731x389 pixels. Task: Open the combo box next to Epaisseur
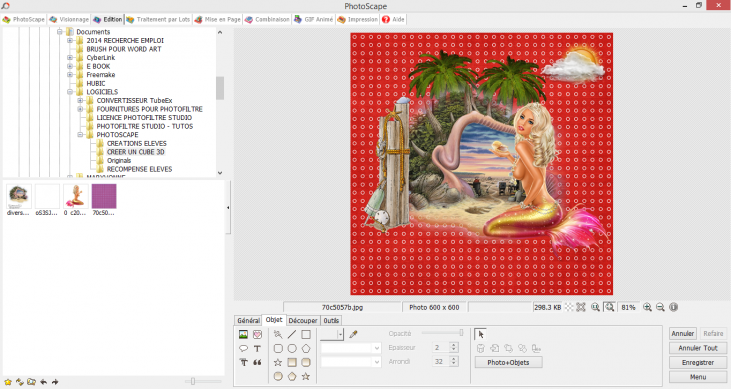tap(351, 348)
